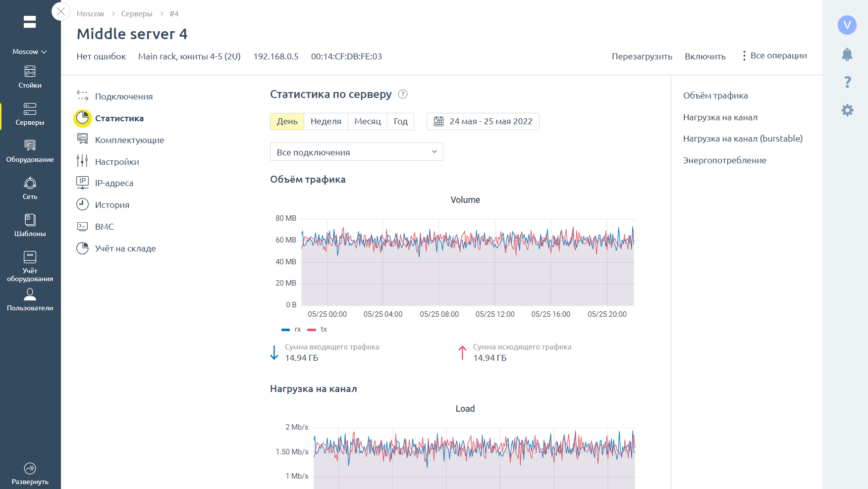Open the IP-адреса tab

point(114,183)
